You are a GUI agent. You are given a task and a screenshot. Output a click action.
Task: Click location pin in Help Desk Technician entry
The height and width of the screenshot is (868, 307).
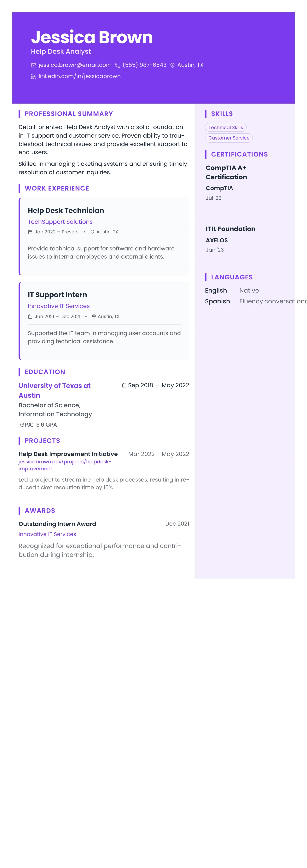pyautogui.click(x=92, y=232)
